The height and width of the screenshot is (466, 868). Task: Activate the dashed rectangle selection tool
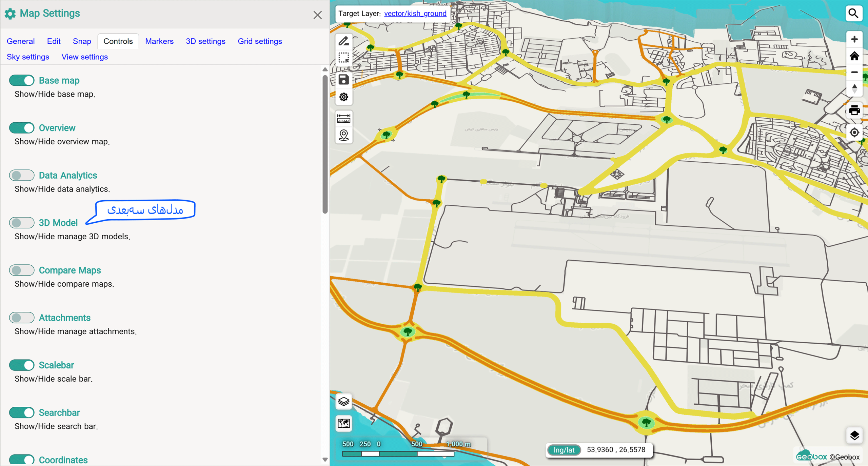pyautogui.click(x=343, y=58)
